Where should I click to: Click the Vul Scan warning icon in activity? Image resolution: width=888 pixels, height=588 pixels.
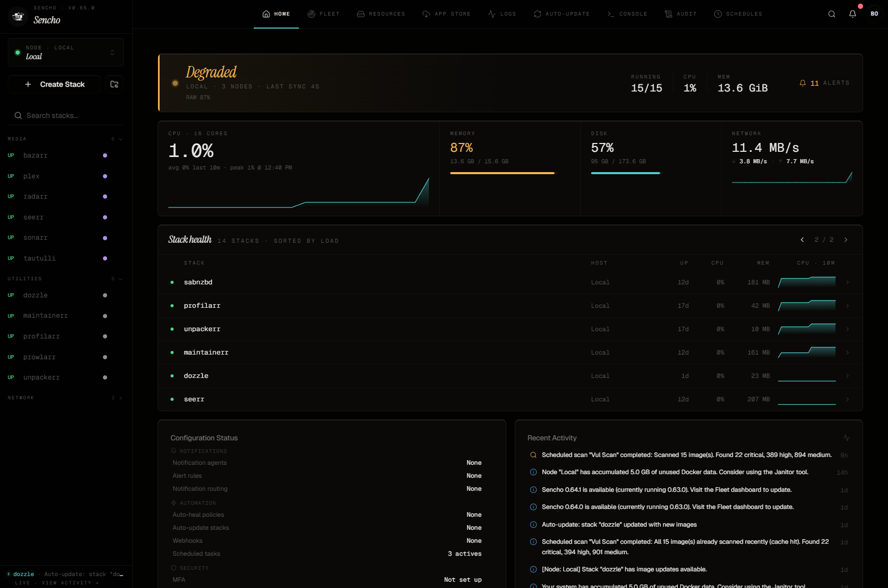(x=533, y=455)
